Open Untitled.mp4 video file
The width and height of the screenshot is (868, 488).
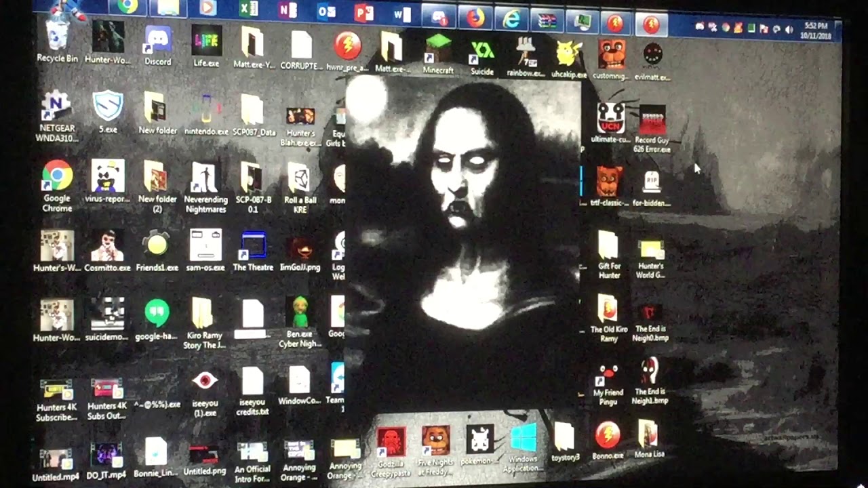click(x=56, y=463)
